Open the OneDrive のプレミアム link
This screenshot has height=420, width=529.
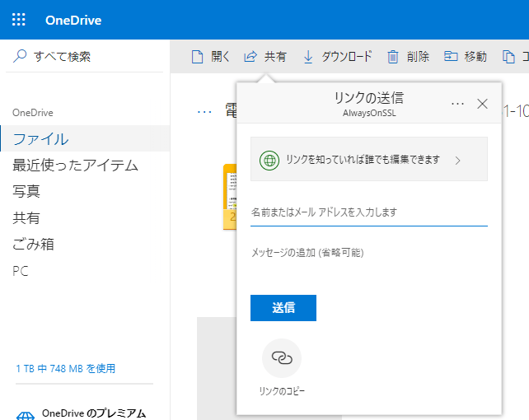coord(94,413)
